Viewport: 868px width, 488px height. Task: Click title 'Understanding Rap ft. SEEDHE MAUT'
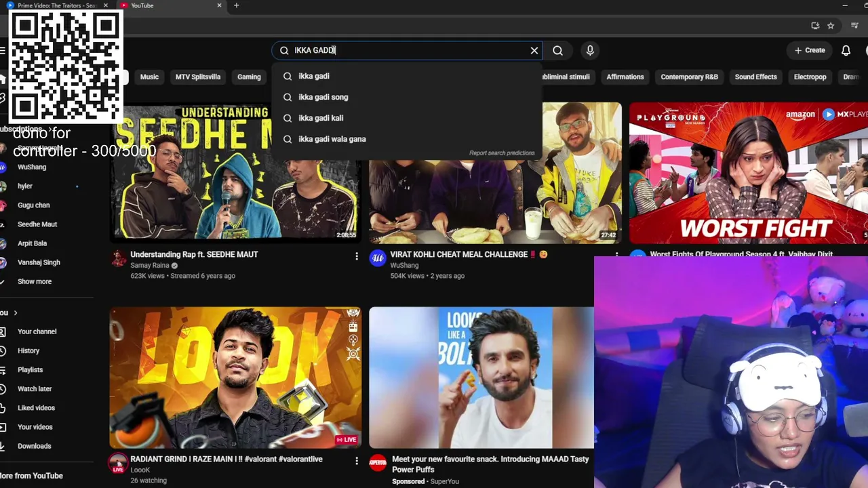point(194,254)
